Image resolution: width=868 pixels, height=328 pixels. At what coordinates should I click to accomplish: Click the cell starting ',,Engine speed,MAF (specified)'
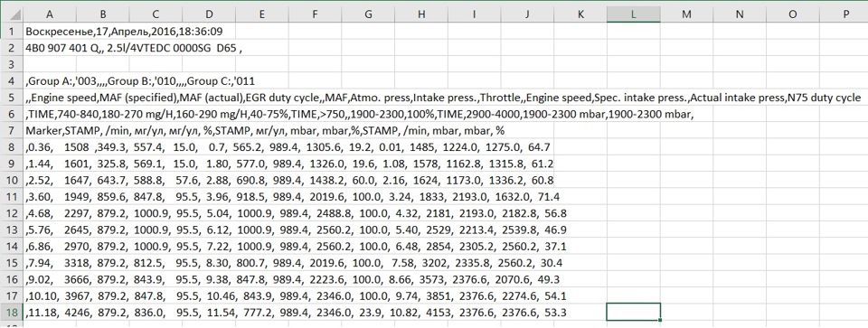coord(443,98)
